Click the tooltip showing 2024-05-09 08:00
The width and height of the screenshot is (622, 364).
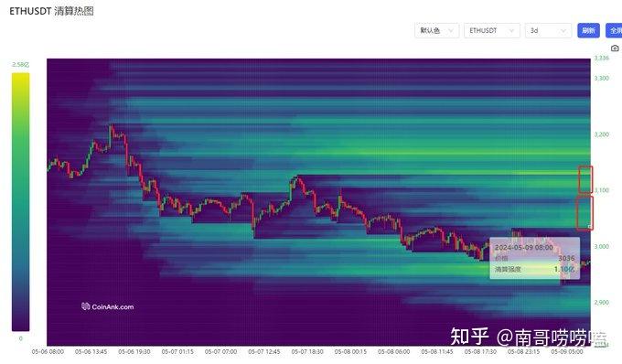534,258
